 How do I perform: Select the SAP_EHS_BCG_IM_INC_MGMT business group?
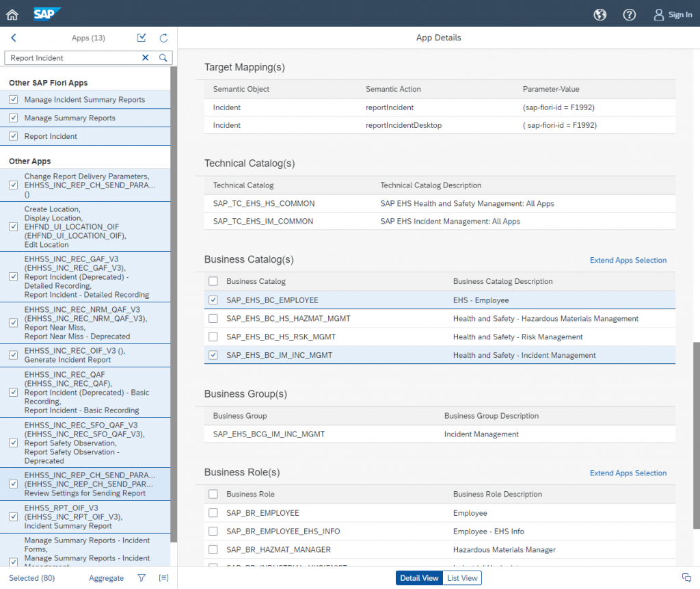click(x=269, y=434)
